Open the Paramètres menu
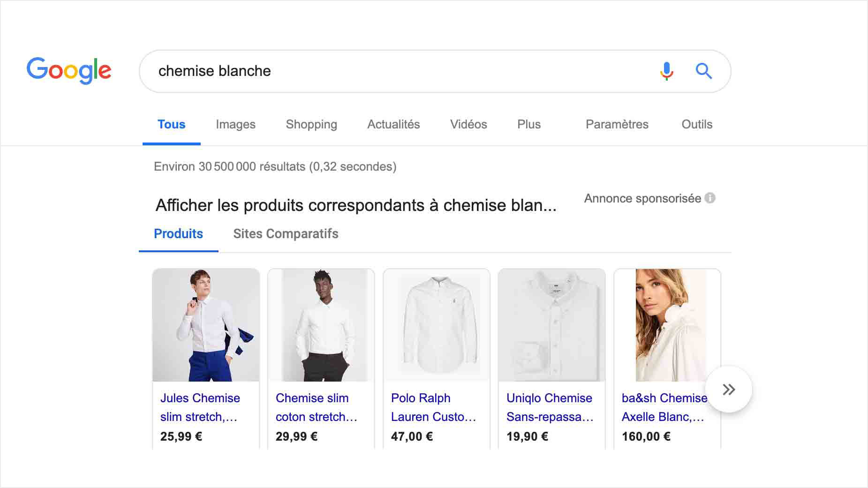 (617, 125)
